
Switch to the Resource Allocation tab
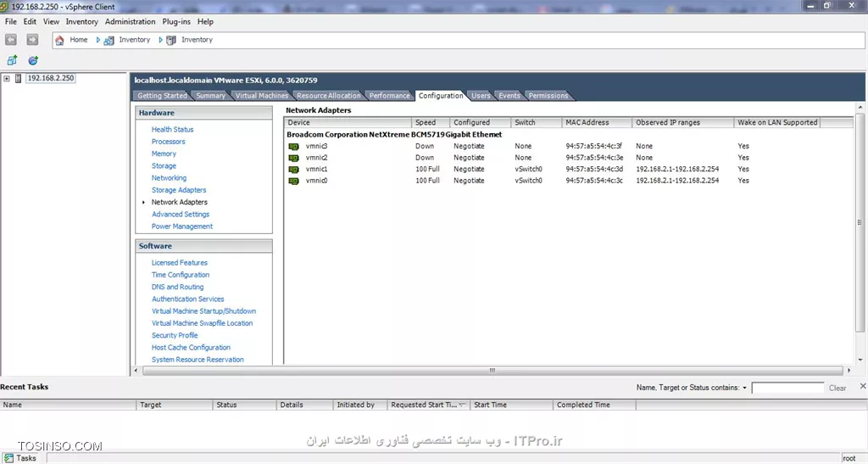coord(328,96)
